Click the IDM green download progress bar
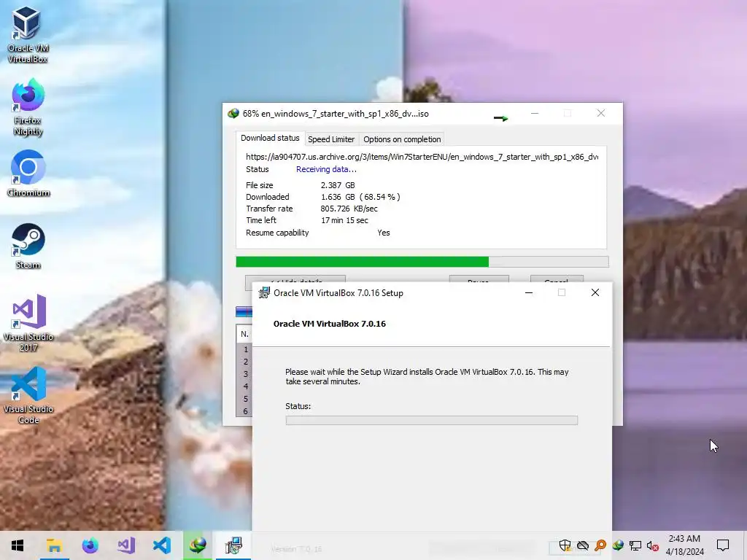The width and height of the screenshot is (747, 560). click(422, 262)
